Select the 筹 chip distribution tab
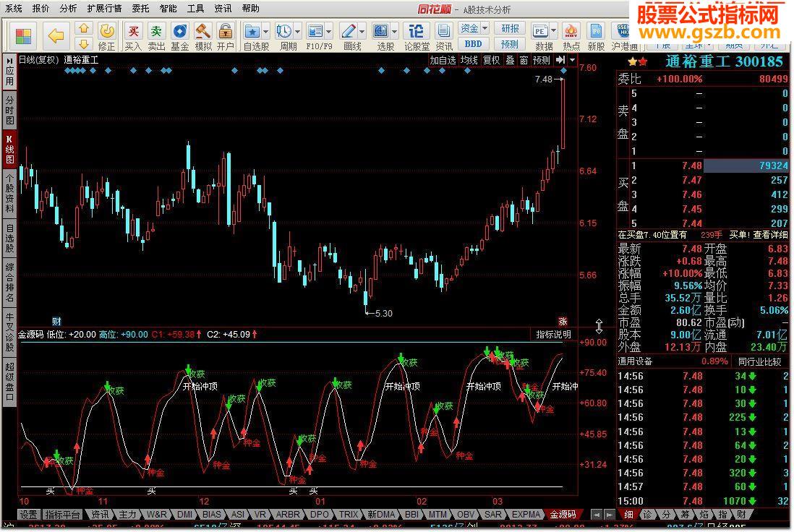This screenshot has width=794, height=532. pos(685,514)
